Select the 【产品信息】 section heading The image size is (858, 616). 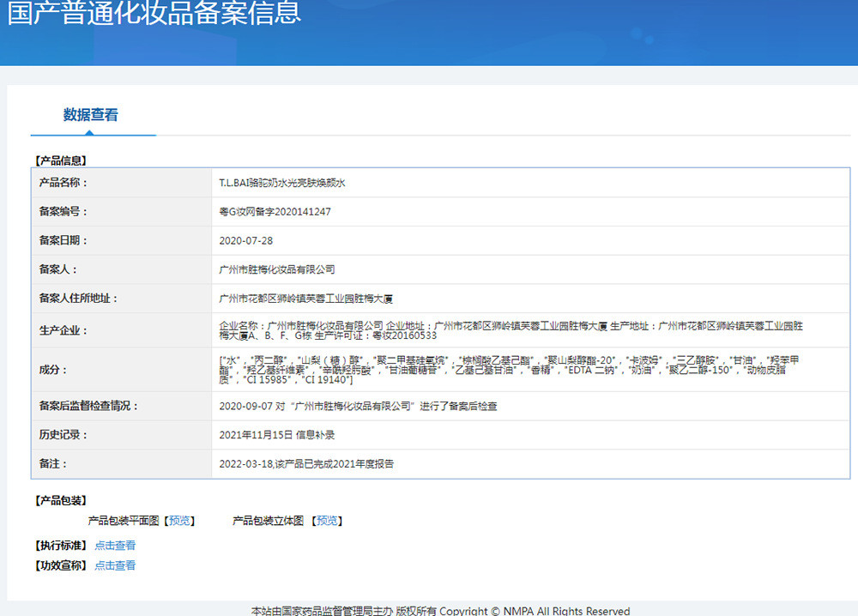(x=61, y=160)
